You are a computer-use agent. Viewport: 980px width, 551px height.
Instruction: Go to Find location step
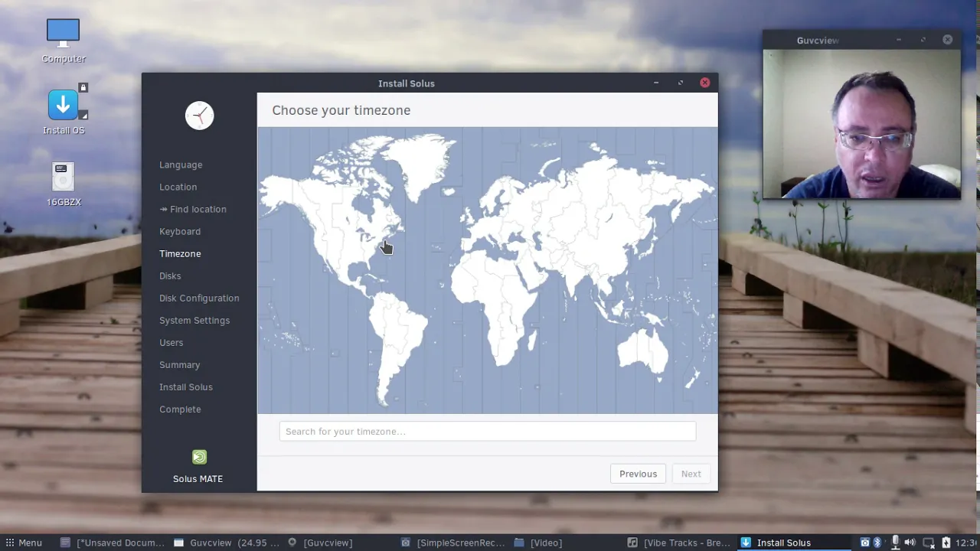(193, 209)
